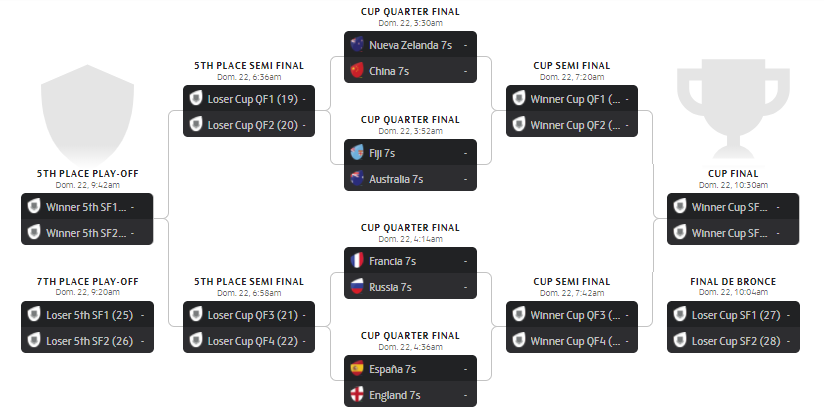This screenshot has height=415, width=824.
Task: Click shield icon beside Loser Cup QF1 (19)
Action: (x=196, y=99)
